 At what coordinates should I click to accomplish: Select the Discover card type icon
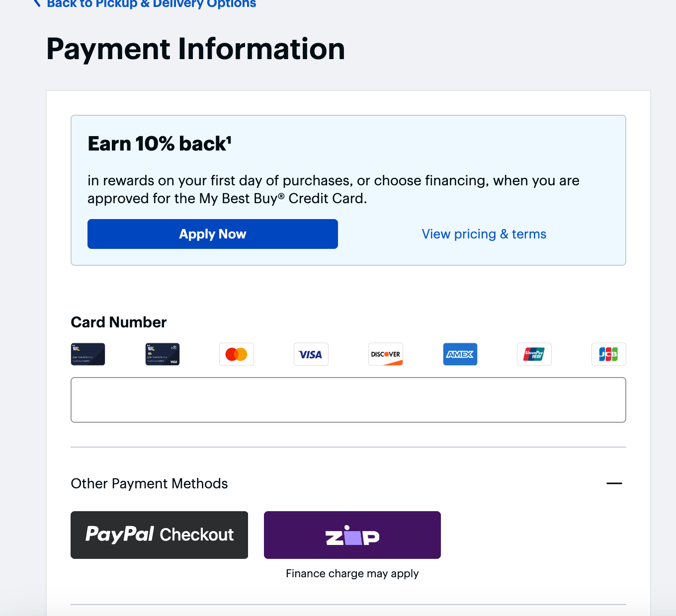tap(385, 354)
